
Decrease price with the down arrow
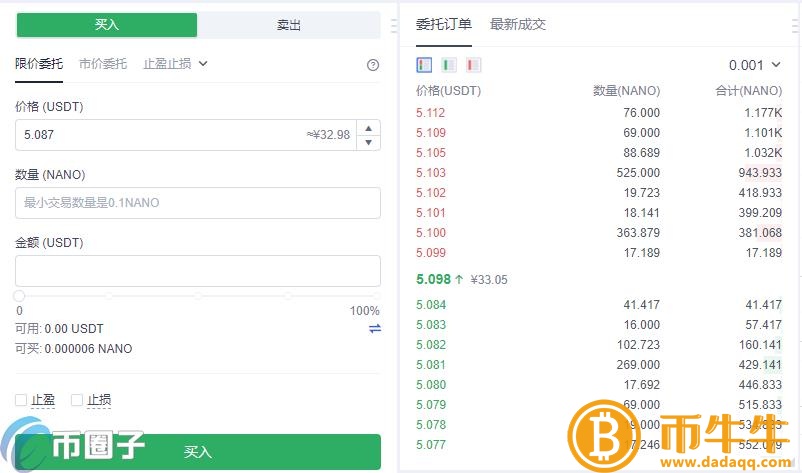click(369, 142)
